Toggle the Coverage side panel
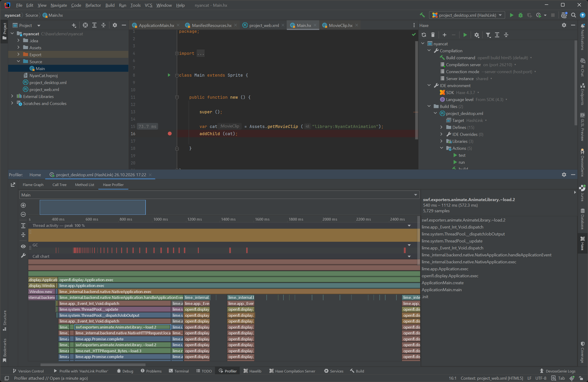The width and height of the screenshot is (588, 382). pos(582,352)
